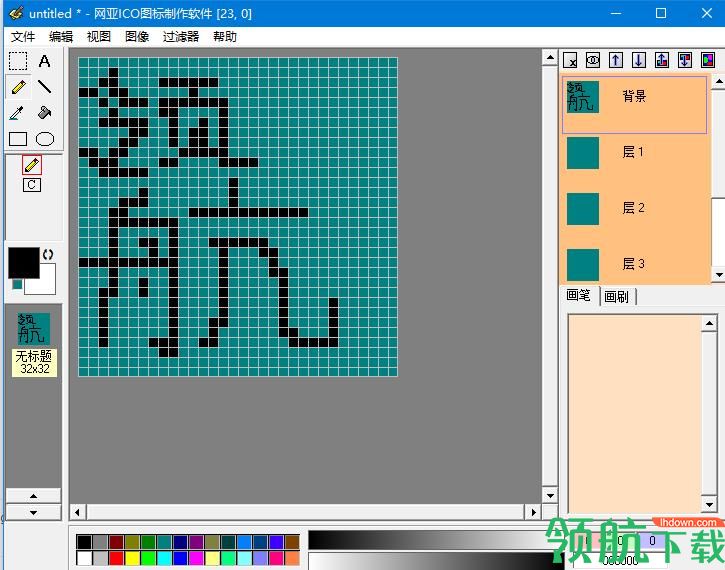Open the 过滤器 menu

(x=181, y=37)
